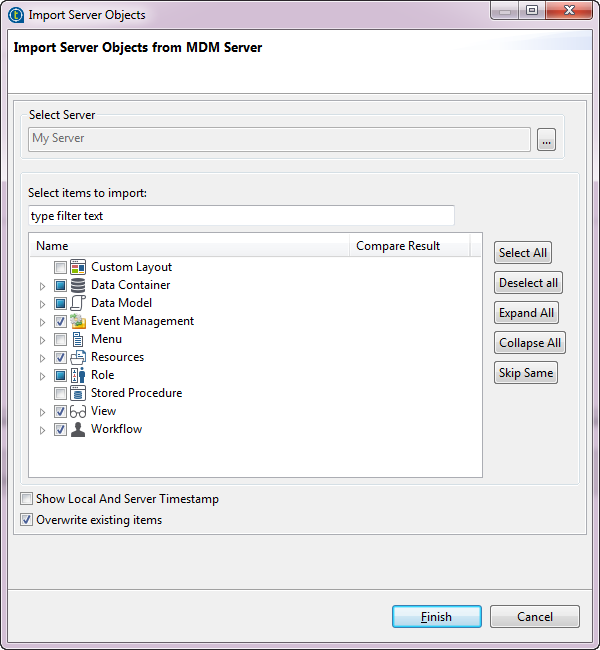Click the Stored Procedure icon
The height and width of the screenshot is (650, 600).
[x=78, y=393]
